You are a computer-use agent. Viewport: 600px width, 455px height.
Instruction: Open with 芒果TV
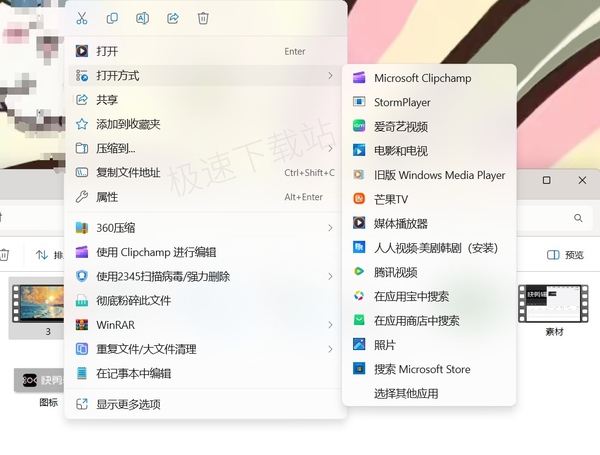(429, 199)
